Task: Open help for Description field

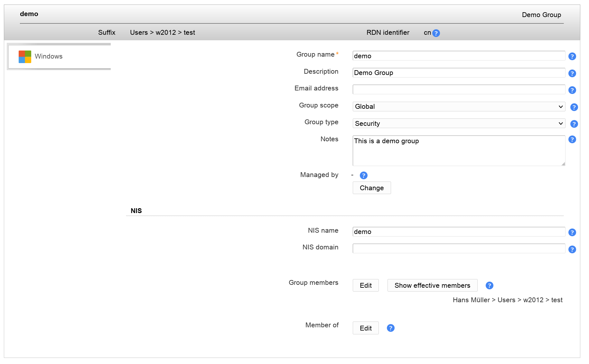Action: click(x=572, y=73)
